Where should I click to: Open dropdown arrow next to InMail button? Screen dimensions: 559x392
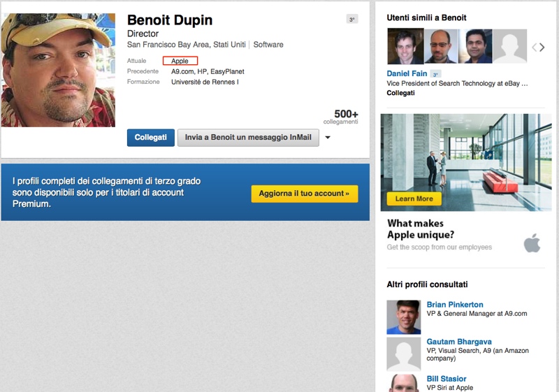pyautogui.click(x=328, y=138)
